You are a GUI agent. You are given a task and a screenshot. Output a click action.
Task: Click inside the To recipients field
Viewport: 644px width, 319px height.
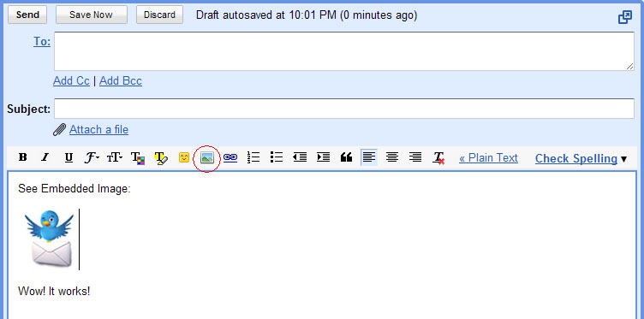344,51
